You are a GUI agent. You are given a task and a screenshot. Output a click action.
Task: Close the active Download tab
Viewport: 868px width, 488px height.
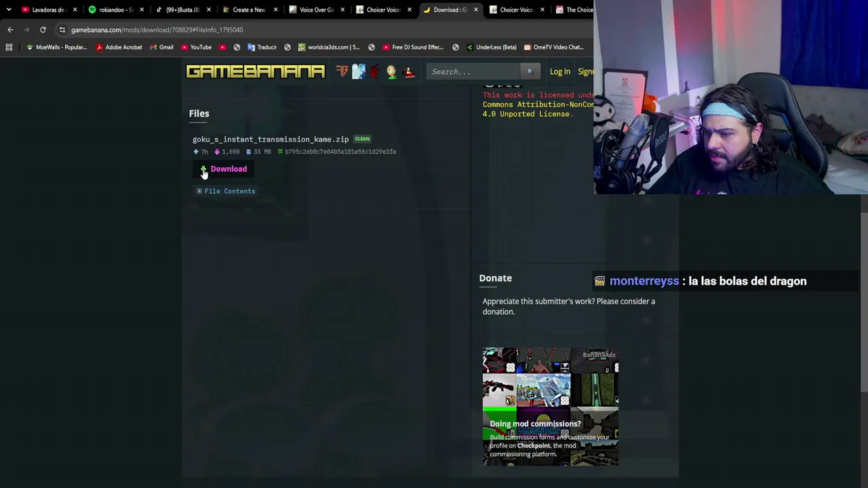tap(475, 9)
